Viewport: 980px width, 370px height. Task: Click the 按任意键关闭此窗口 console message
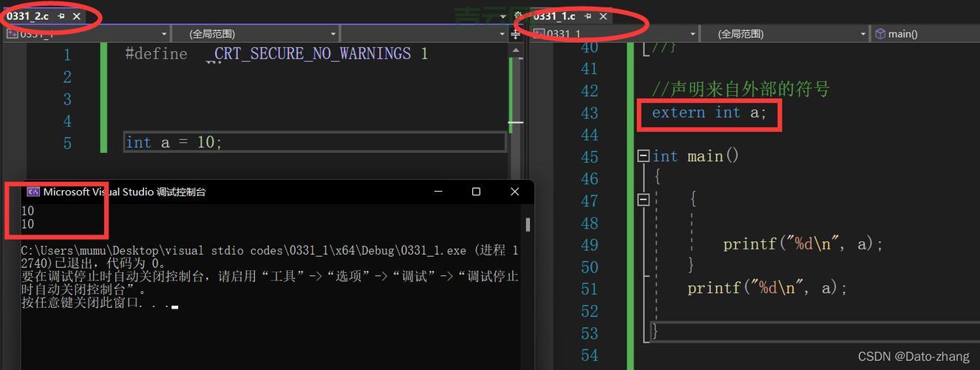coord(100,303)
